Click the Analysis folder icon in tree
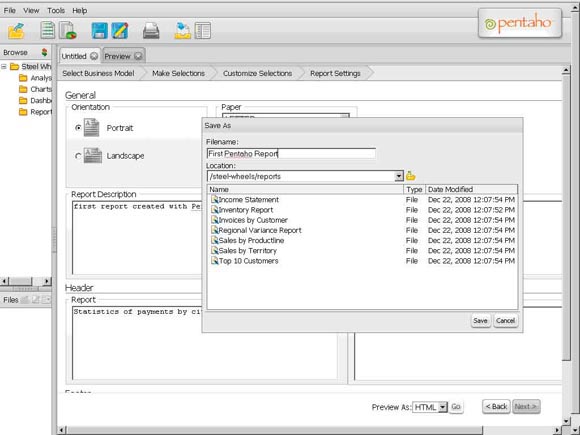 pos(23,78)
